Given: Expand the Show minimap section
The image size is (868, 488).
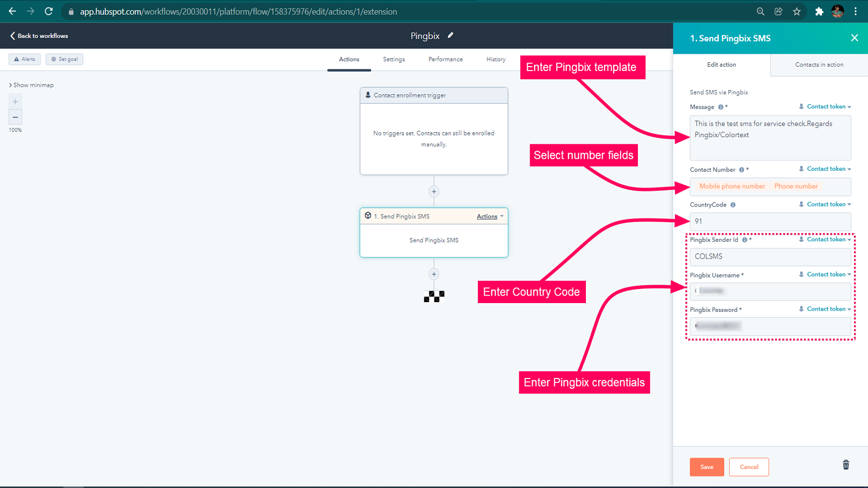Looking at the screenshot, I should click(x=31, y=85).
